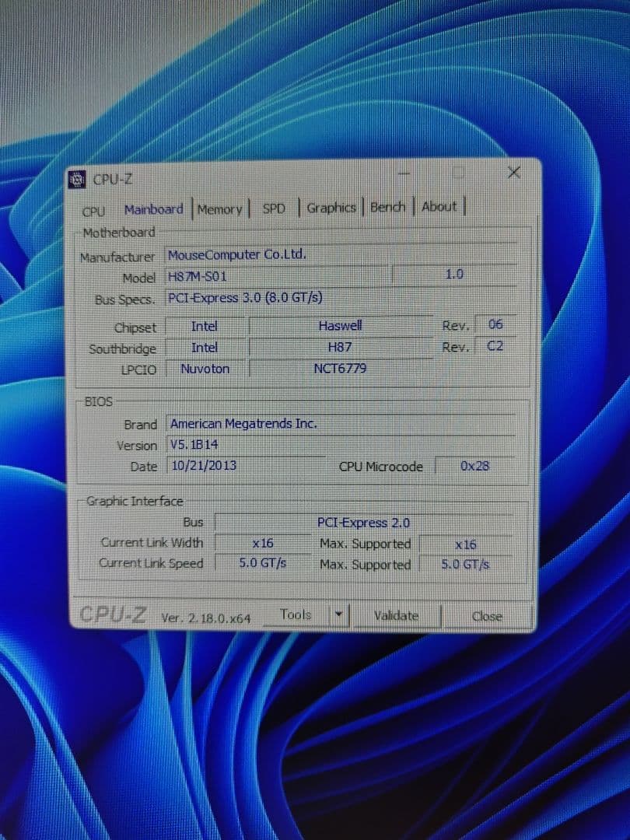Click the Tools button

pos(296,615)
